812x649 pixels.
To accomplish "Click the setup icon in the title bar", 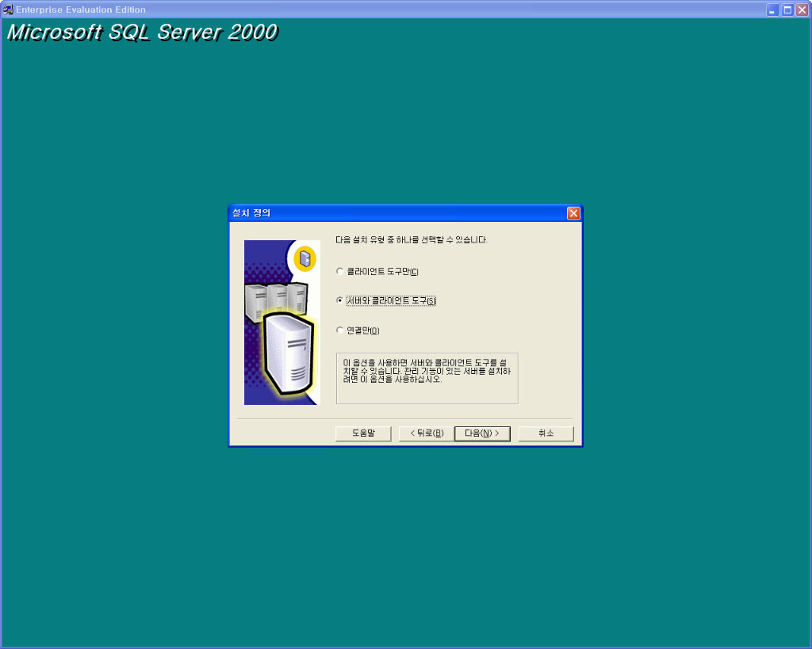I will [8, 10].
